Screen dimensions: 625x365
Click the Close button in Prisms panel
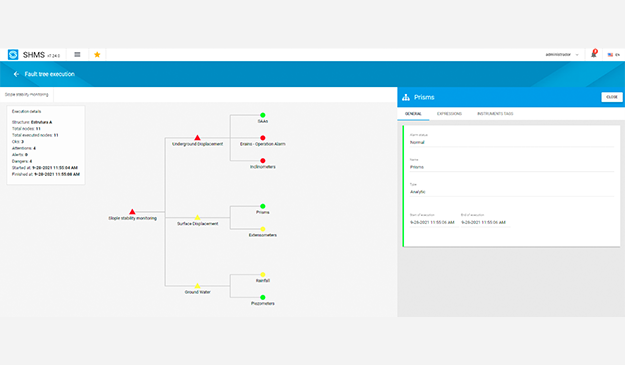point(612,97)
